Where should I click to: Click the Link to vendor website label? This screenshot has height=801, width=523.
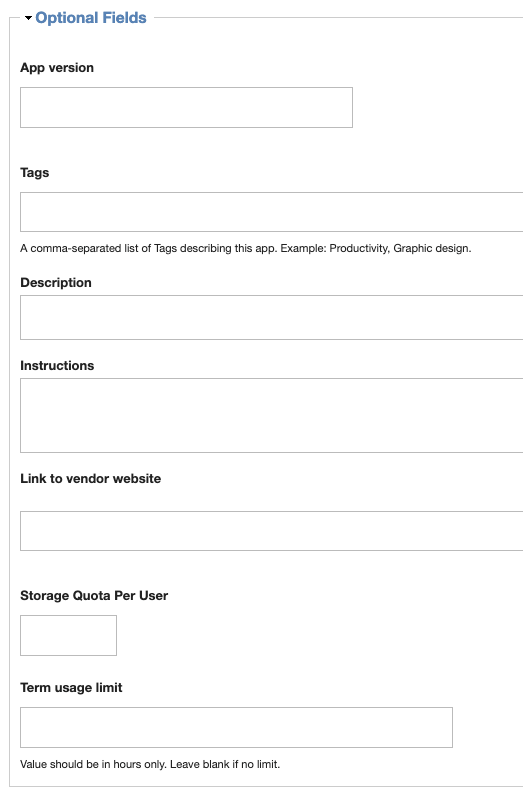[x=91, y=479]
